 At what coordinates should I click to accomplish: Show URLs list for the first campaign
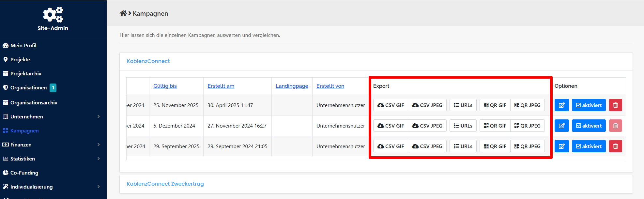(463, 105)
